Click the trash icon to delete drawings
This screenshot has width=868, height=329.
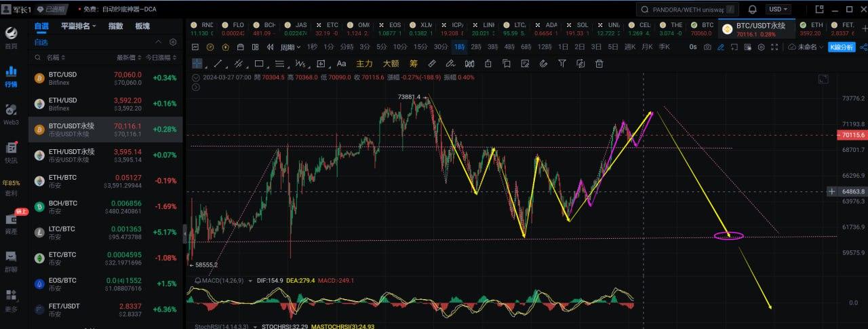click(599, 63)
